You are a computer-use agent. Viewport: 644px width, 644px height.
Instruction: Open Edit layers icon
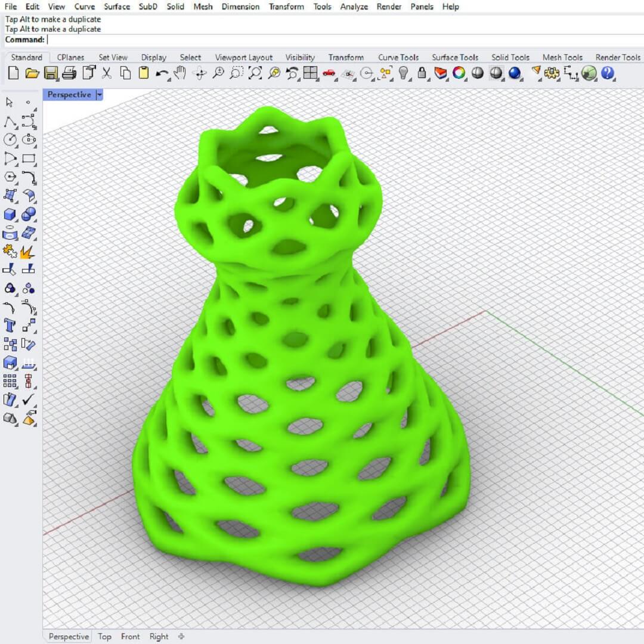440,73
